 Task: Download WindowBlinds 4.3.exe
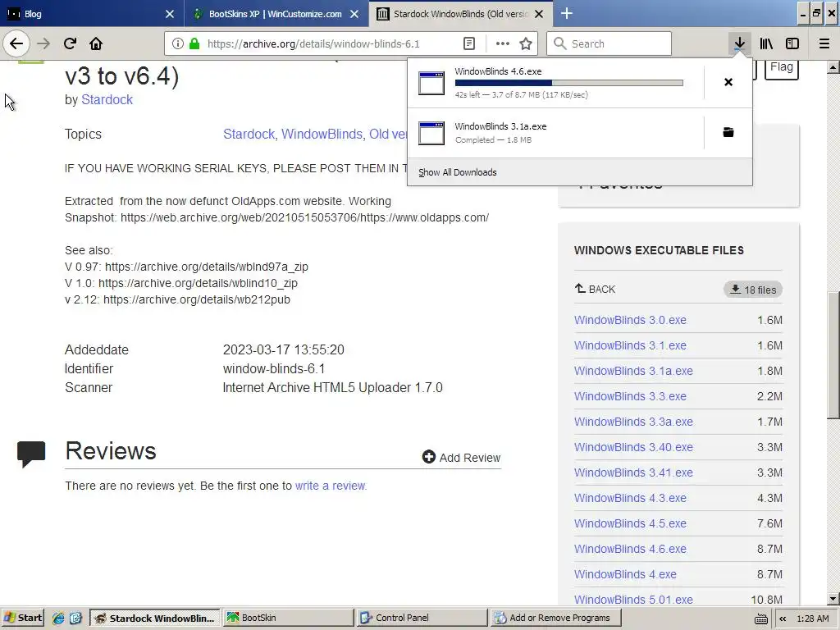pos(630,498)
